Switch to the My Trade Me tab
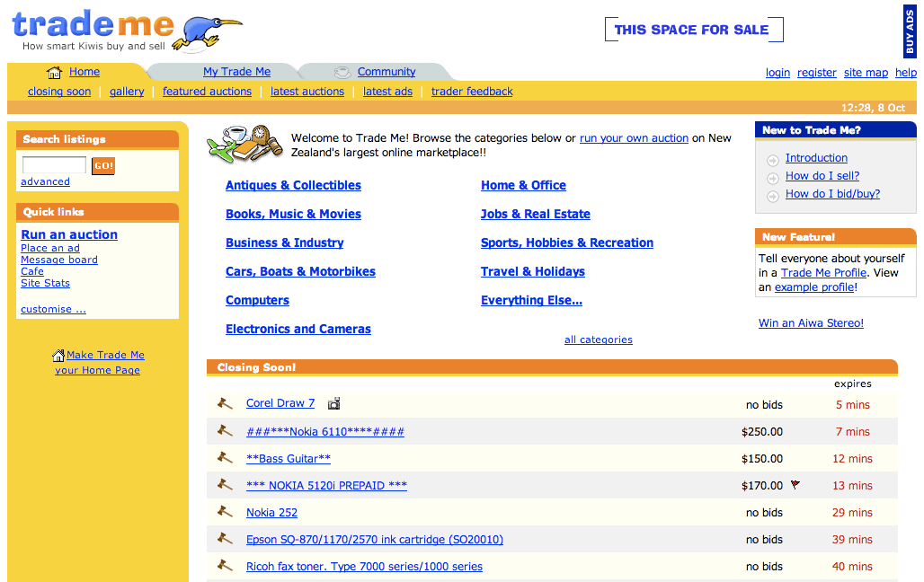Viewport: 924px width, 582px height. (x=237, y=71)
